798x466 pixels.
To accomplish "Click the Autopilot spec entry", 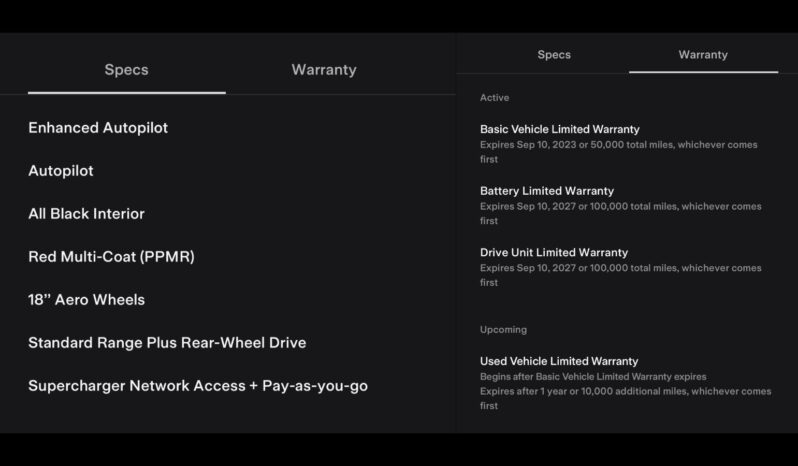I will coord(61,171).
